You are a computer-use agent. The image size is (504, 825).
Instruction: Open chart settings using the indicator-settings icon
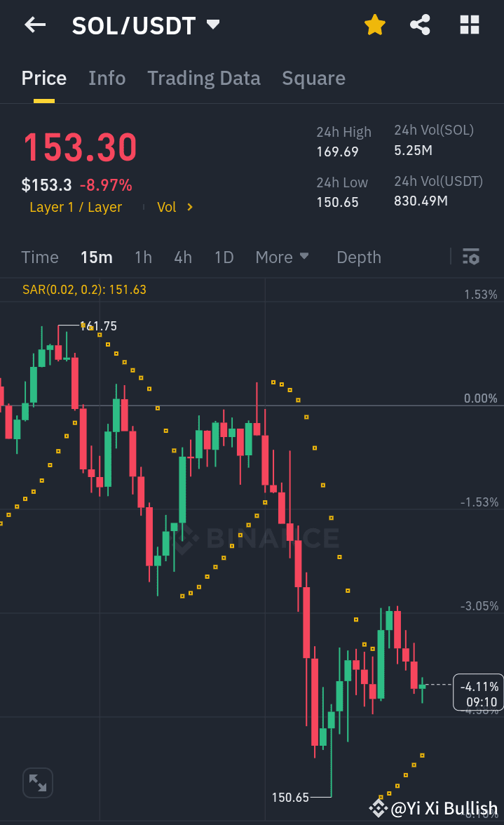[x=470, y=257]
